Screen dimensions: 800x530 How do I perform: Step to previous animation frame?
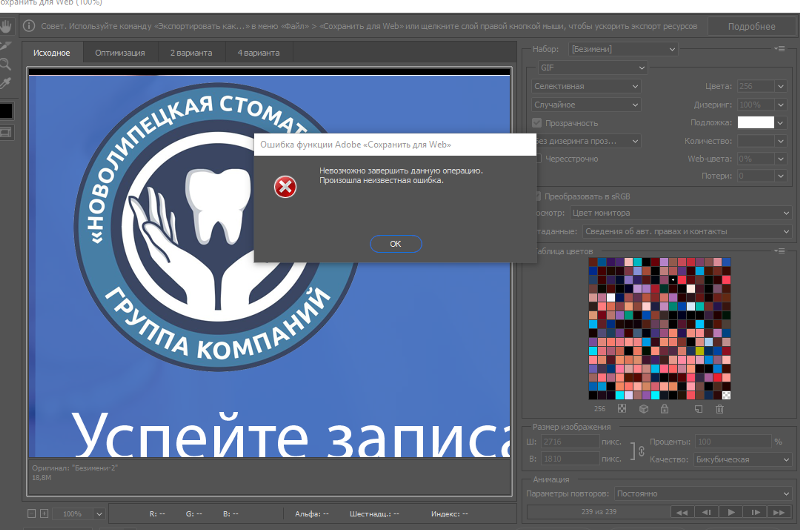pos(706,512)
